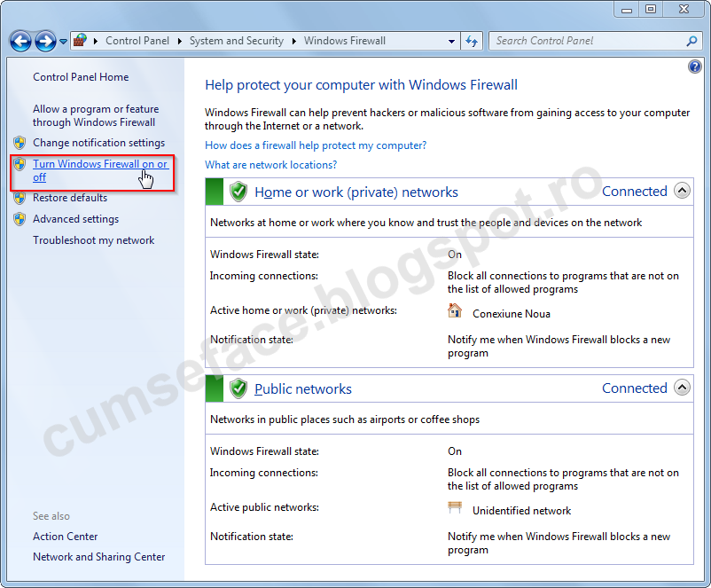Open Help with the question mark icon

694,67
